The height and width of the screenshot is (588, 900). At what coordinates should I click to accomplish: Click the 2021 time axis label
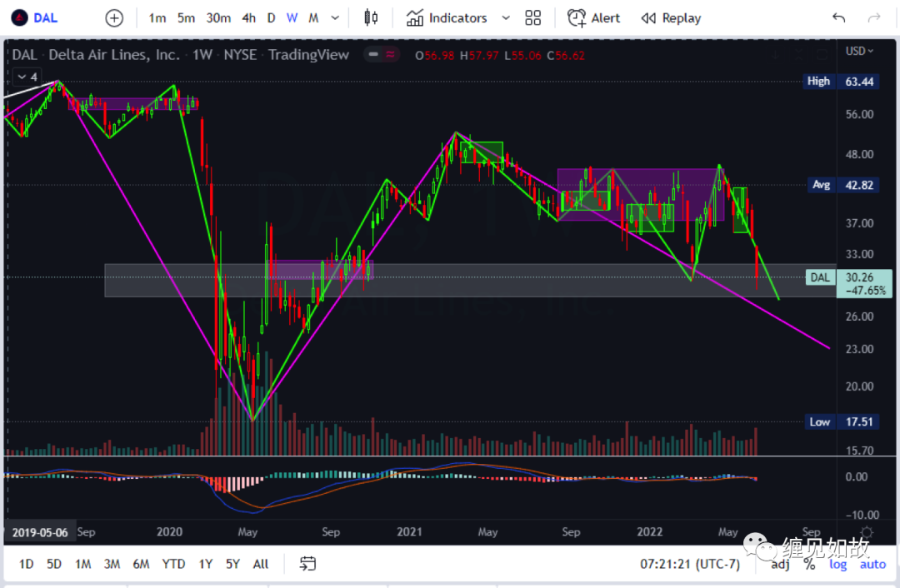click(x=409, y=532)
